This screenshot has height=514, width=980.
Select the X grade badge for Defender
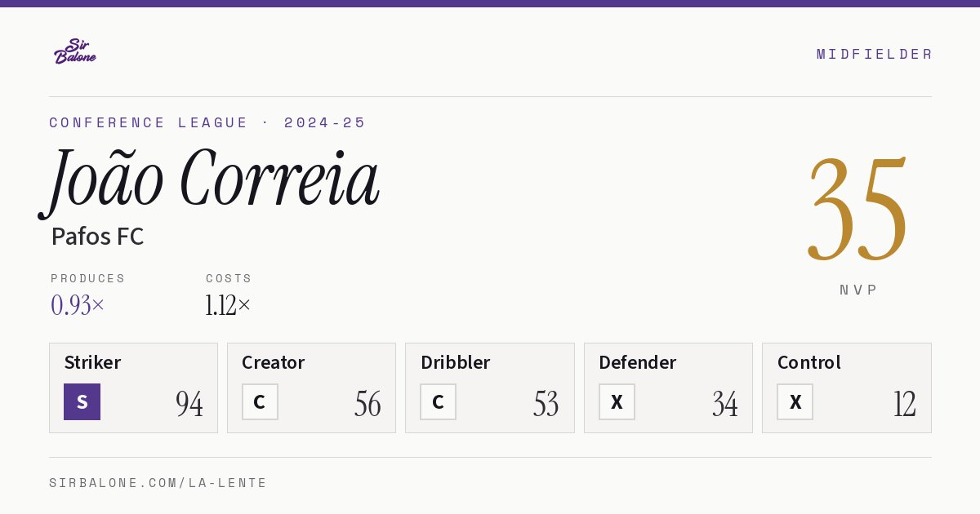(x=617, y=401)
